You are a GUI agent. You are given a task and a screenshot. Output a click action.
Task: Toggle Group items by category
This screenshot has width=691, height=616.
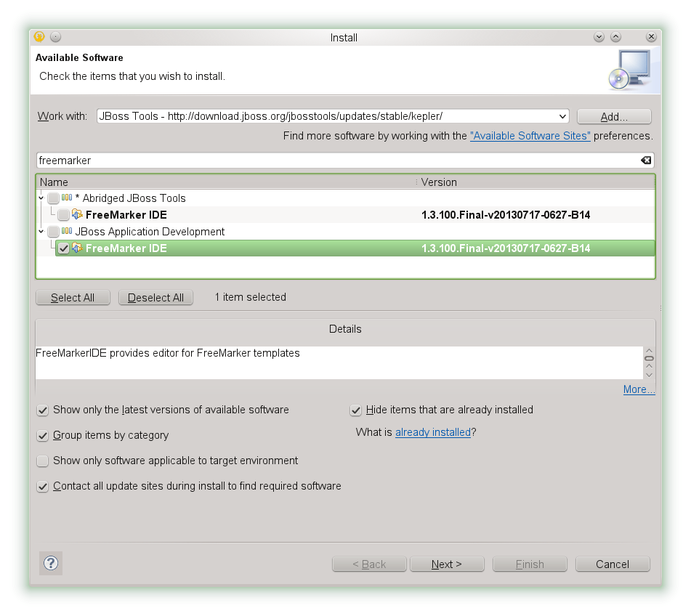tap(43, 436)
